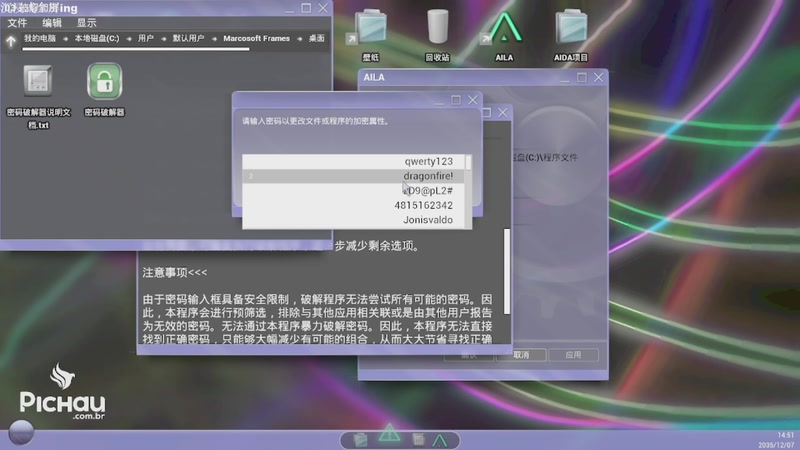Navigate to 用户 in breadcrumb
The height and width of the screenshot is (450, 800).
(x=145, y=38)
